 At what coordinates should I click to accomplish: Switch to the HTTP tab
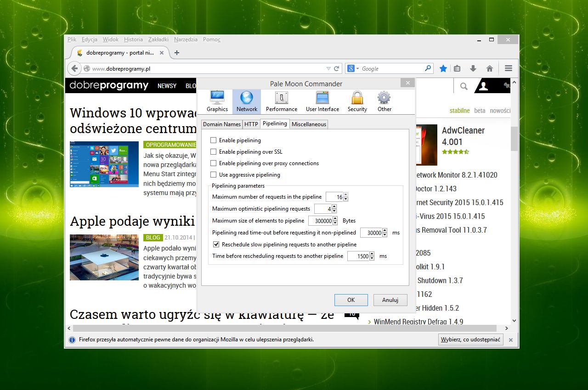point(251,124)
